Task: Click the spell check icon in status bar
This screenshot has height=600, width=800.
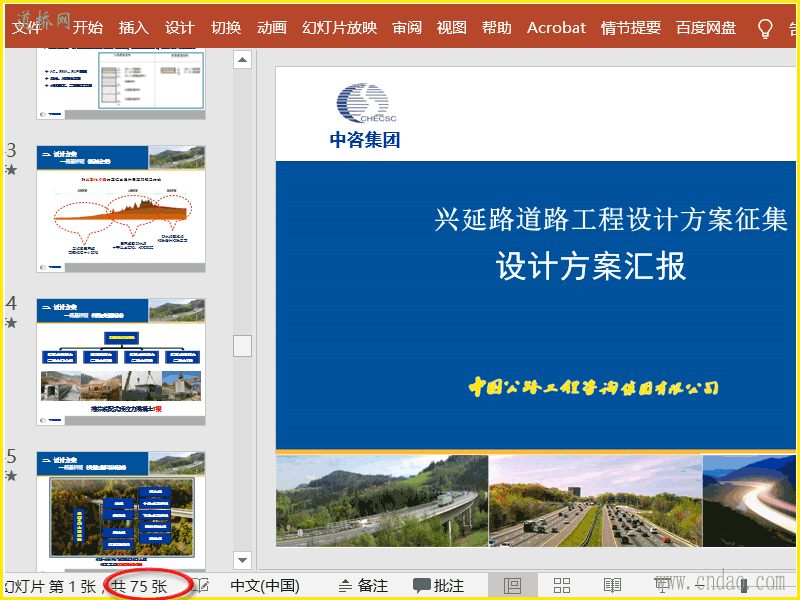Action: point(202,586)
